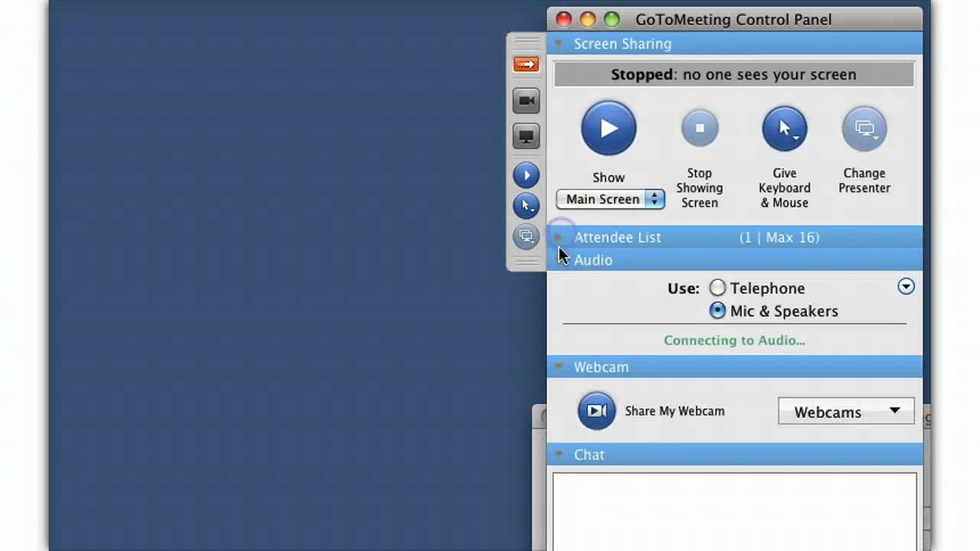
Task: Click the Stopped status banner
Action: pos(734,74)
